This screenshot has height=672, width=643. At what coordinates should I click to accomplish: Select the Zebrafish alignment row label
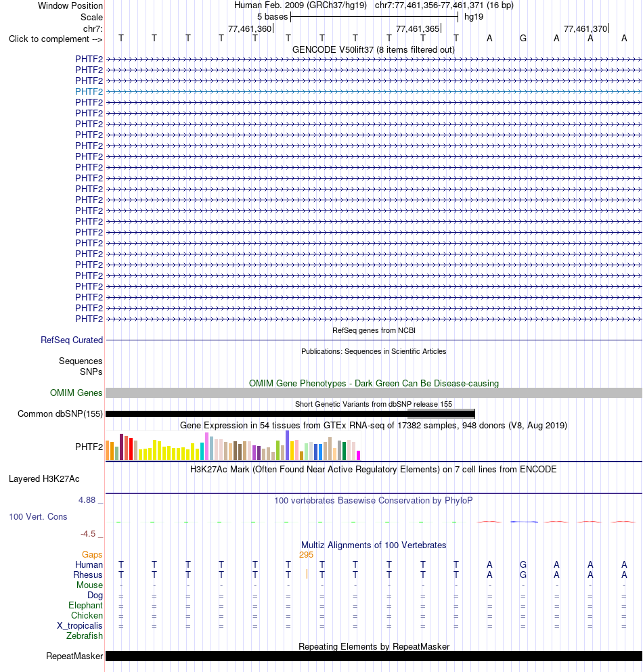pos(85,635)
